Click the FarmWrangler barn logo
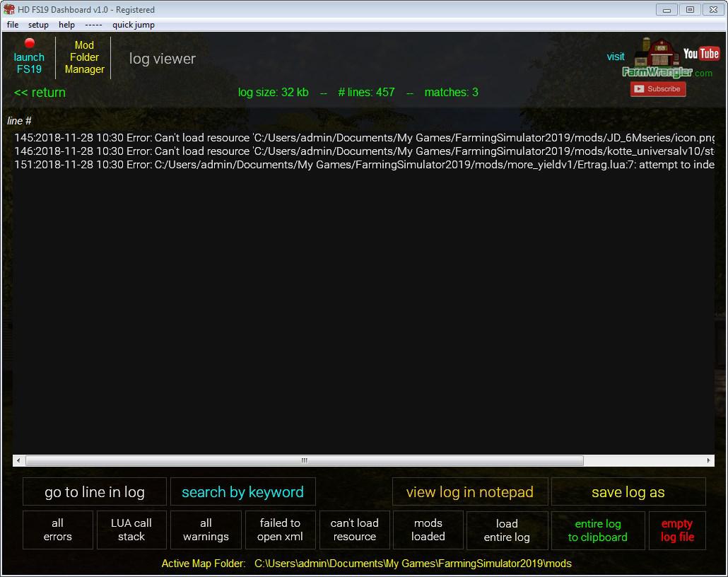Screen dimensions: 728x577 click(x=656, y=57)
